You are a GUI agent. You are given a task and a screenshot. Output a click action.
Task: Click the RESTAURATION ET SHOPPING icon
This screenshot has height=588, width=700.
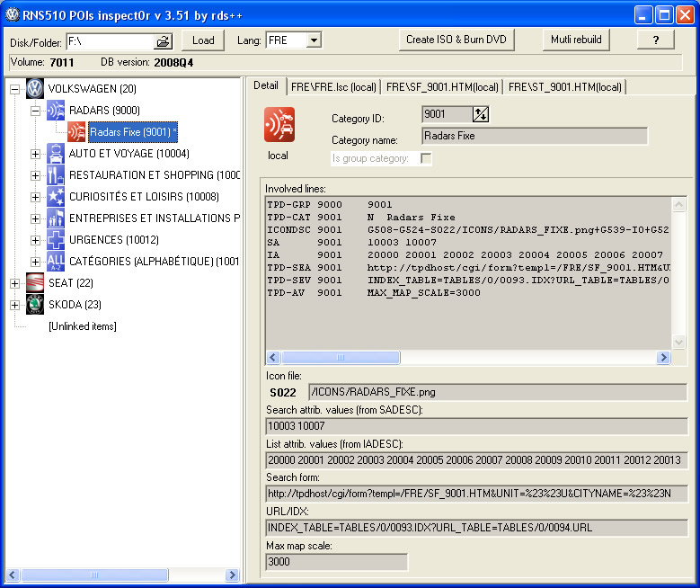pyautogui.click(x=56, y=175)
